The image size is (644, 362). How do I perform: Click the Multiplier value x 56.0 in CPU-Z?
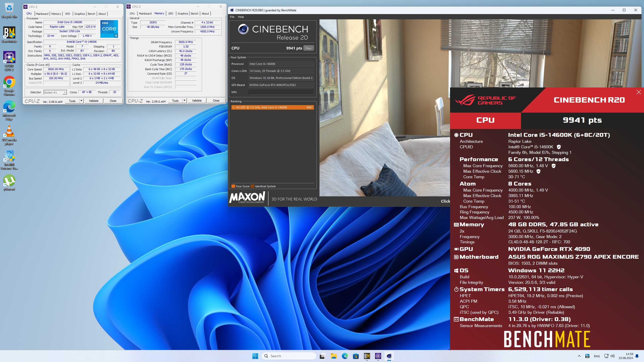tap(56, 74)
